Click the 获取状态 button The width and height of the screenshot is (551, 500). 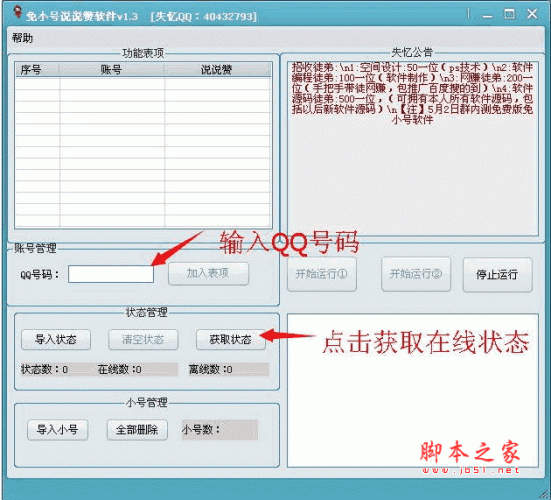coord(231,339)
